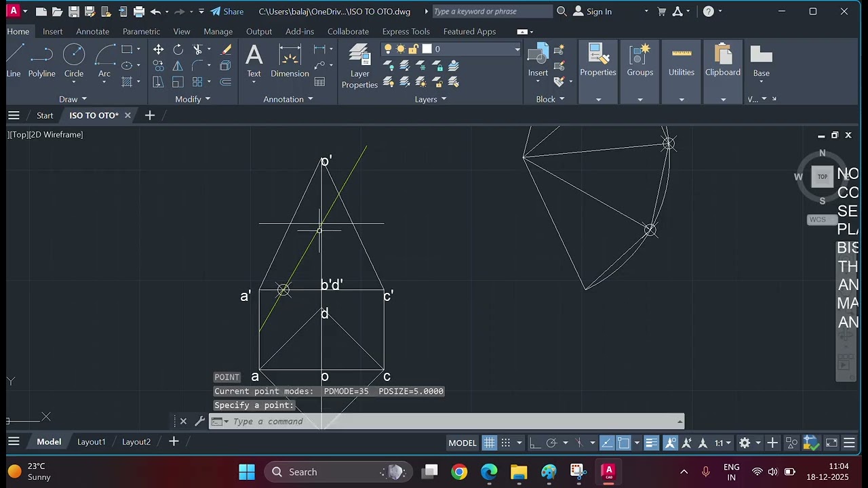The width and height of the screenshot is (868, 488).
Task: Click the TOP face of ViewCube
Action: [823, 177]
